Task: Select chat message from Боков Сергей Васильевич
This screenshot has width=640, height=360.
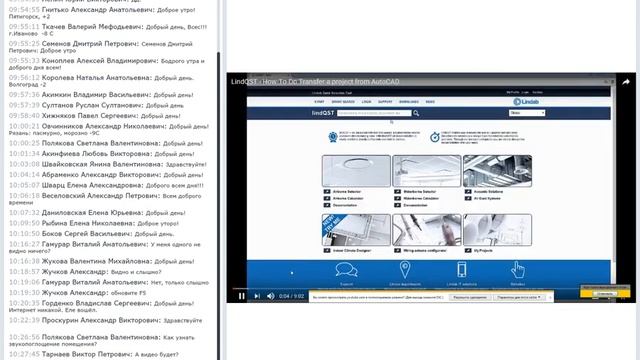Action: [91, 234]
